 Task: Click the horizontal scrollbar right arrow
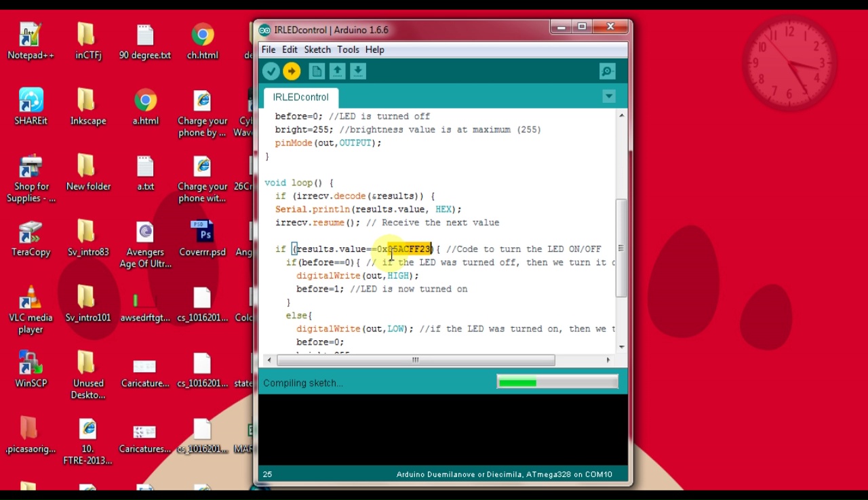click(x=608, y=360)
